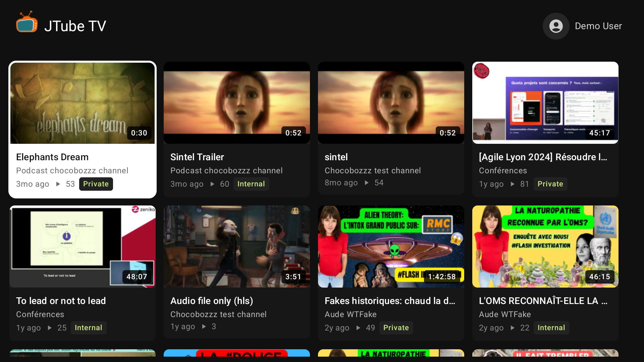Click the Internal badge on To lead or not to lead

tap(89, 328)
